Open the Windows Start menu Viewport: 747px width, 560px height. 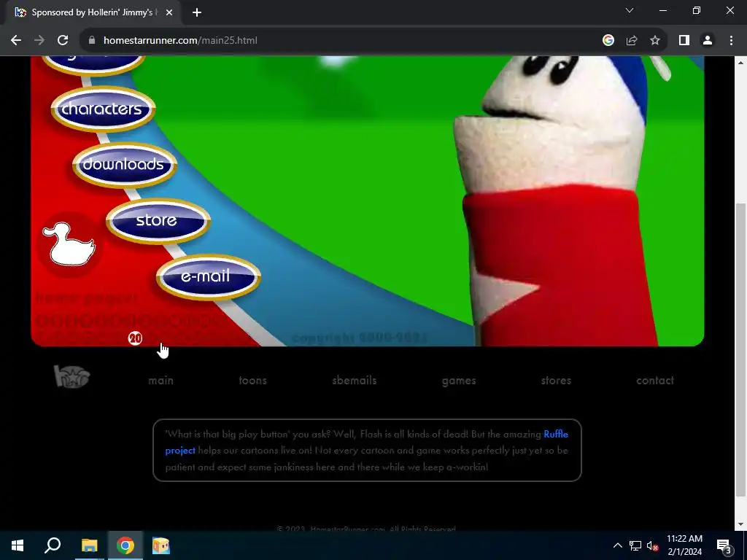tap(18, 545)
